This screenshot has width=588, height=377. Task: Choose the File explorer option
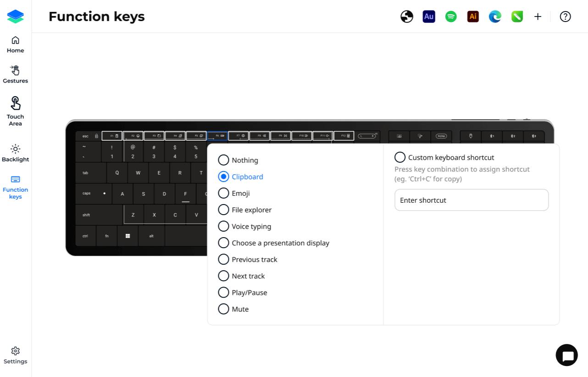click(245, 210)
